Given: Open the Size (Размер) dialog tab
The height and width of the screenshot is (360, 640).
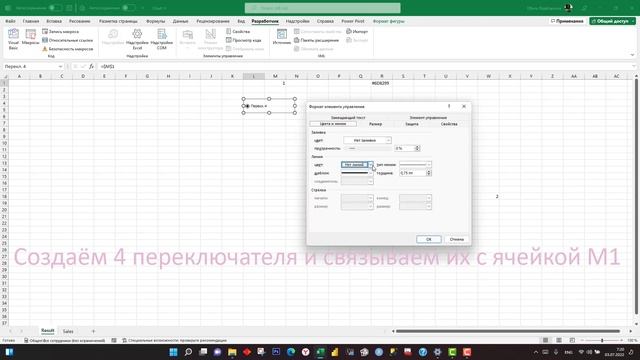Looking at the screenshot, I should [376, 124].
